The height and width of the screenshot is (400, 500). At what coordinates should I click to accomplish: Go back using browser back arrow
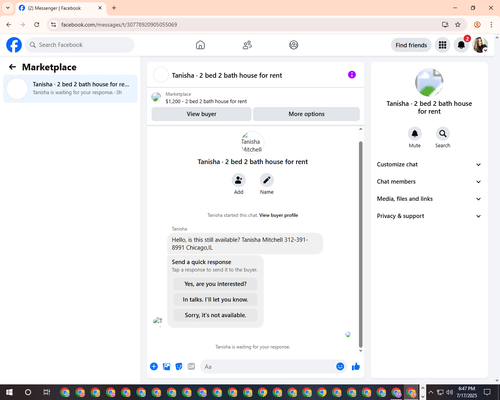(9, 25)
